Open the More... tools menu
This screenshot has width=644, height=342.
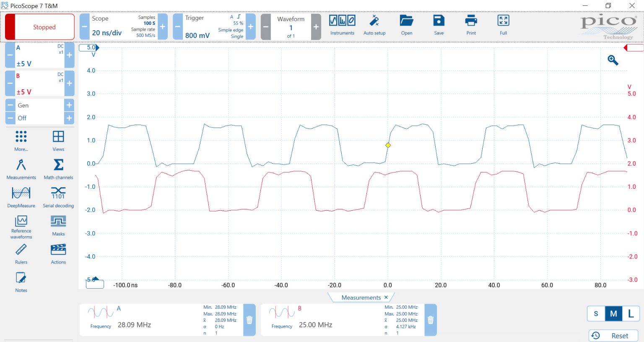(21, 141)
